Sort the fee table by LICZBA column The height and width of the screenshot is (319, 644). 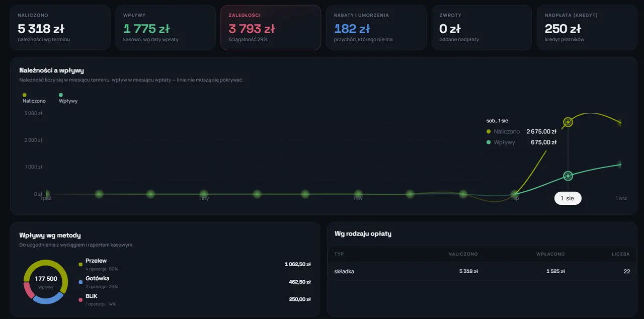point(621,254)
